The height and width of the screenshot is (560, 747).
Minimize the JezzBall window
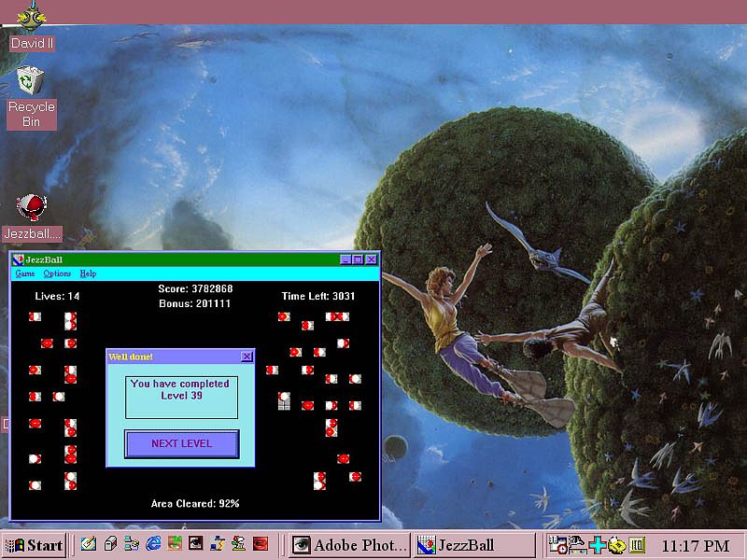[345, 259]
